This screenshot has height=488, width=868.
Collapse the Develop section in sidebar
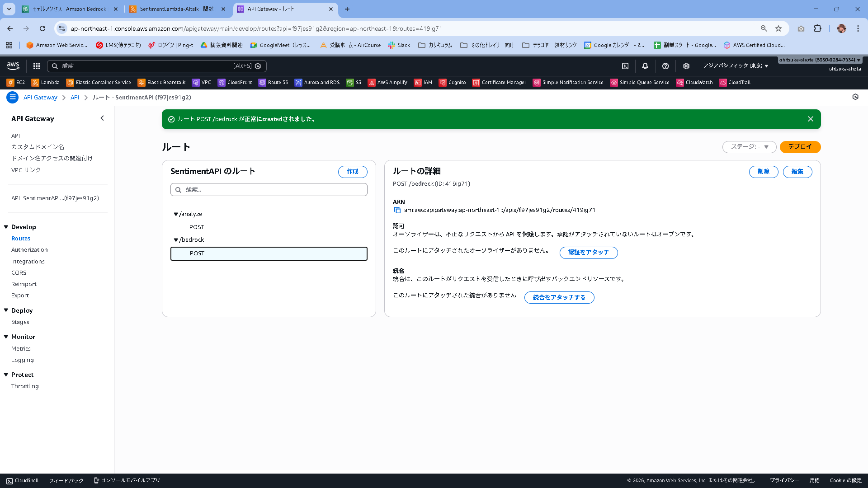[6, 227]
